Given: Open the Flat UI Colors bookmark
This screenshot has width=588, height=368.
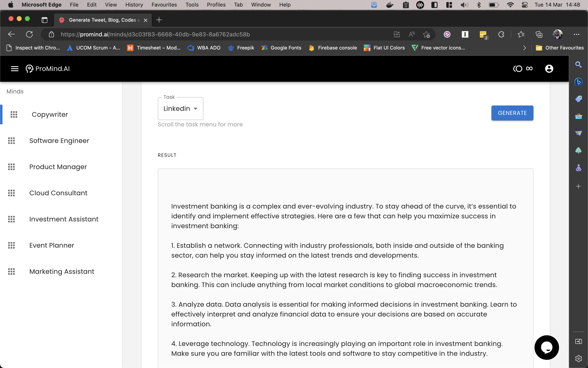Looking at the screenshot, I should pyautogui.click(x=384, y=48).
